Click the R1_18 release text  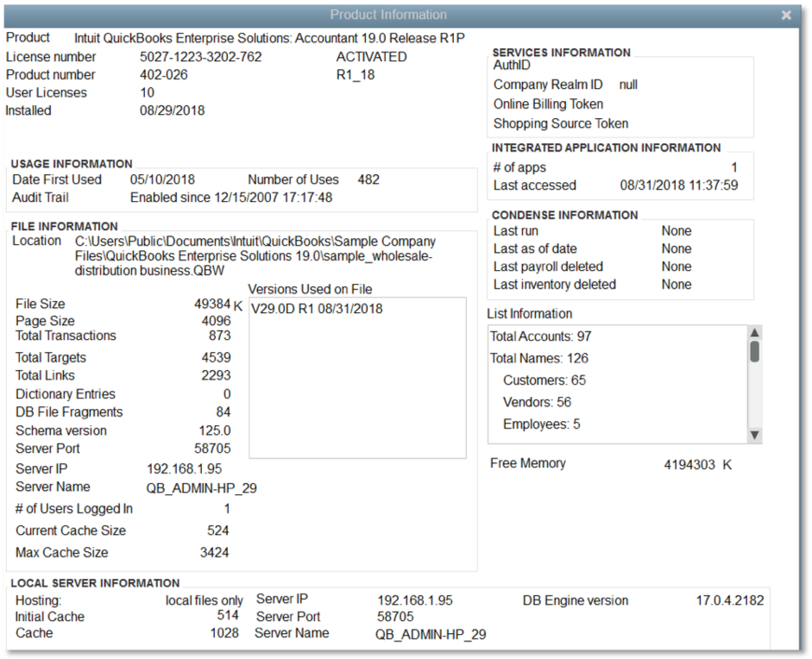356,75
